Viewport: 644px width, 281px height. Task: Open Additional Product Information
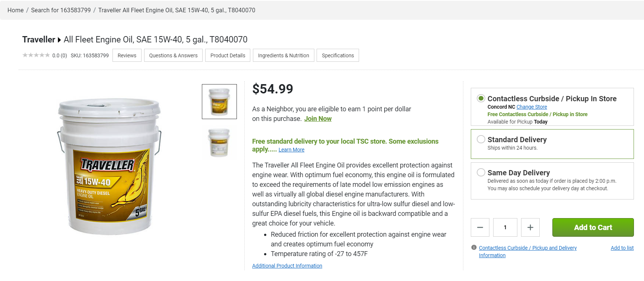287,265
